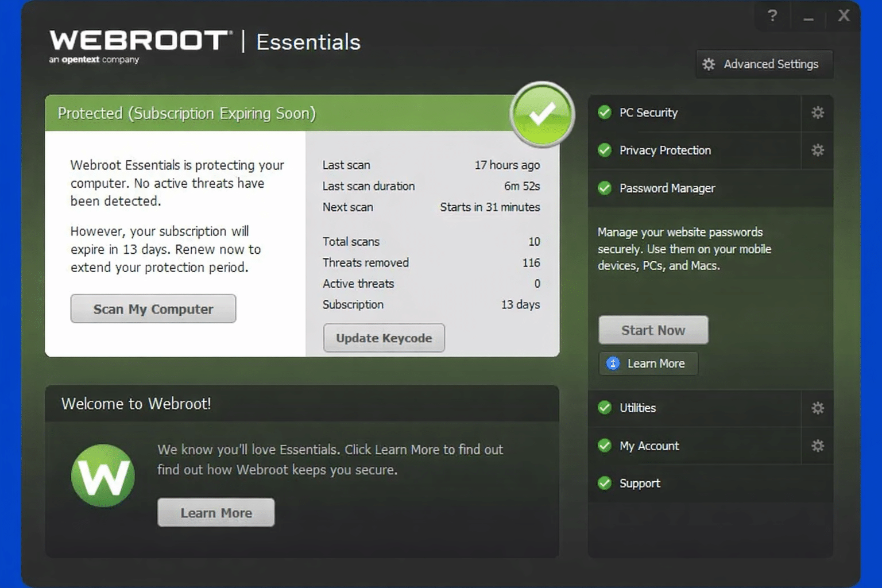
Task: Click the Scan My Computer button
Action: (153, 309)
